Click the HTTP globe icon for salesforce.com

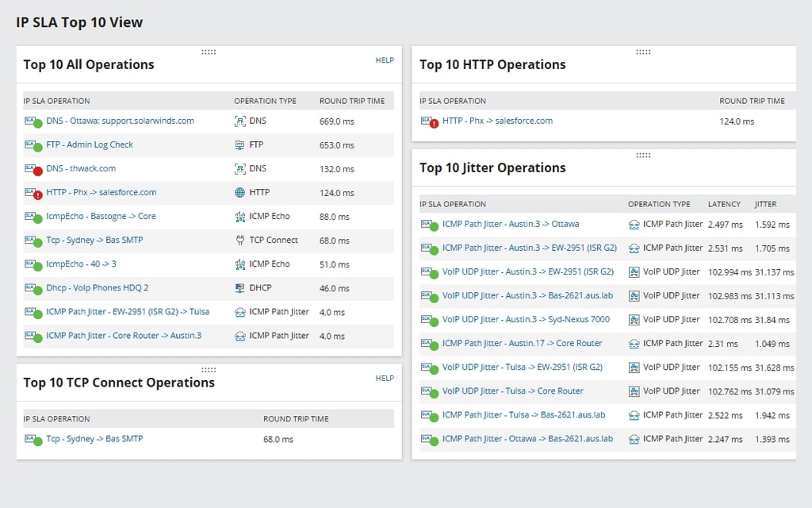(x=239, y=192)
